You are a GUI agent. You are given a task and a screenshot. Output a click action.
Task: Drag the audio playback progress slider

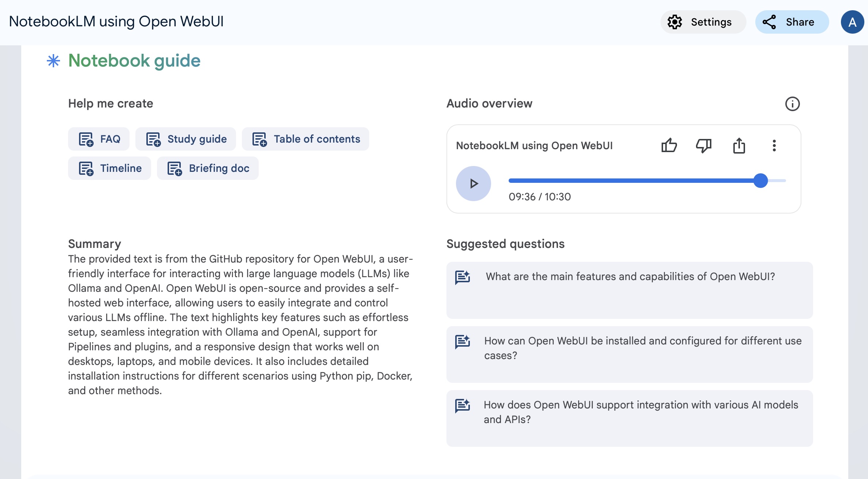pyautogui.click(x=761, y=181)
